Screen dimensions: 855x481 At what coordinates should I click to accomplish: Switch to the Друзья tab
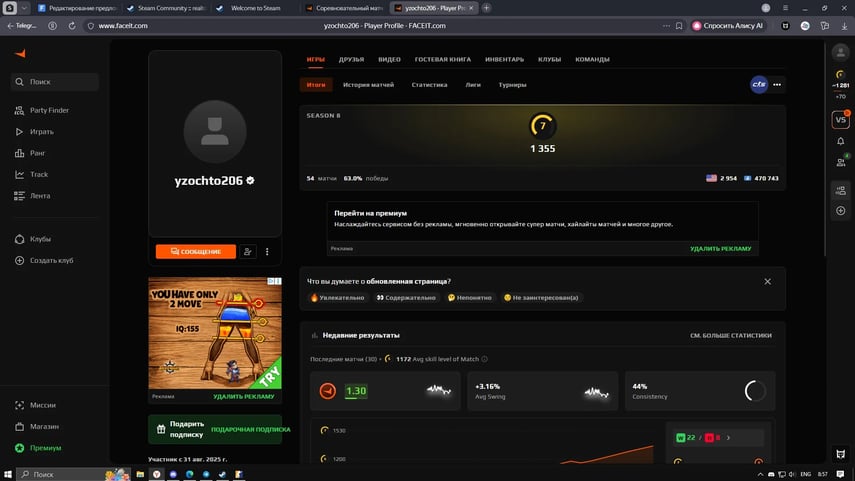[x=351, y=59]
